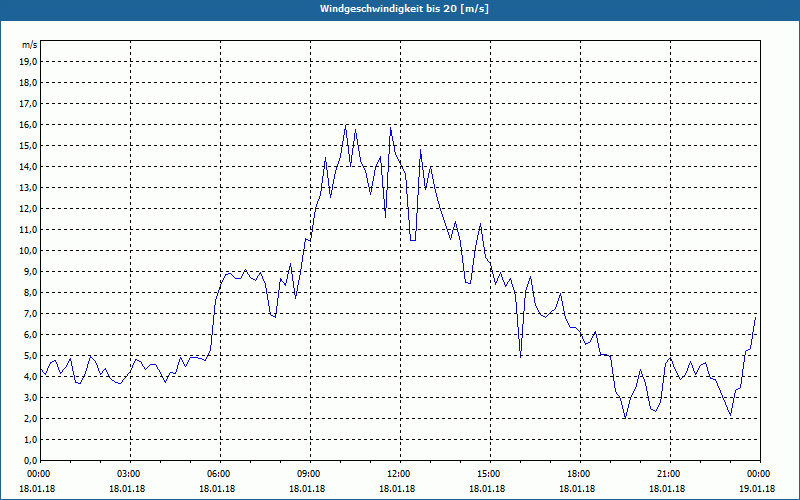This screenshot has height=500, width=800.
Task: Click the '00:00' label above '19.01.18'
Action: tap(760, 474)
